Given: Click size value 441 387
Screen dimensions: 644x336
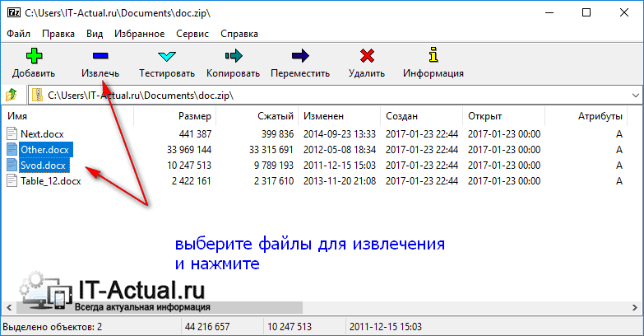Looking at the screenshot, I should coord(195,134).
